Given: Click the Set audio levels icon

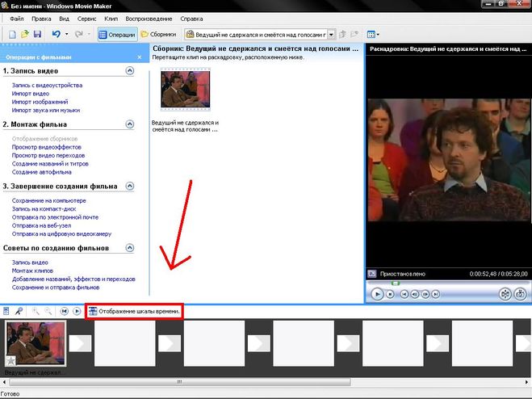Looking at the screenshot, I should (6, 311).
